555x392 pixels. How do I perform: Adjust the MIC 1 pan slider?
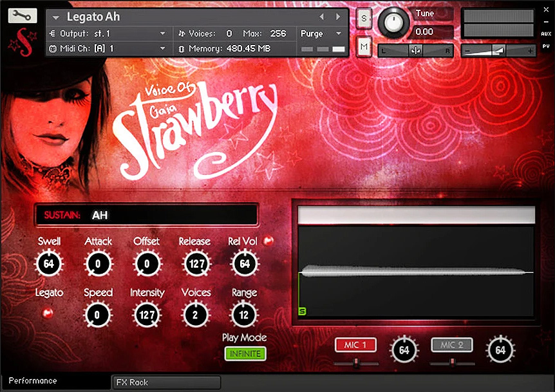pos(356,362)
